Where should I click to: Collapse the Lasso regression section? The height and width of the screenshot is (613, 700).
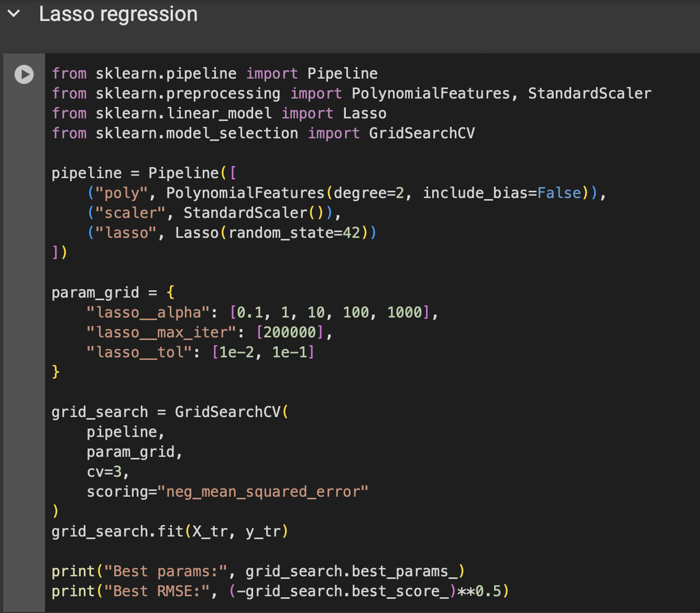(13, 14)
